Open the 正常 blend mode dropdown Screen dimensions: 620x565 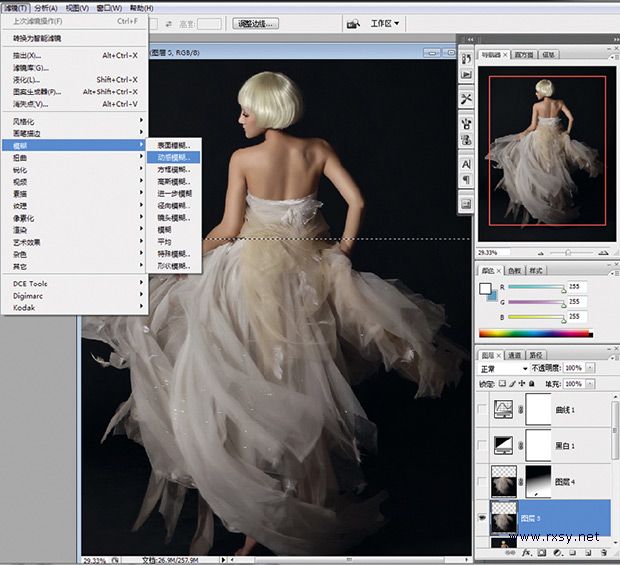503,368
